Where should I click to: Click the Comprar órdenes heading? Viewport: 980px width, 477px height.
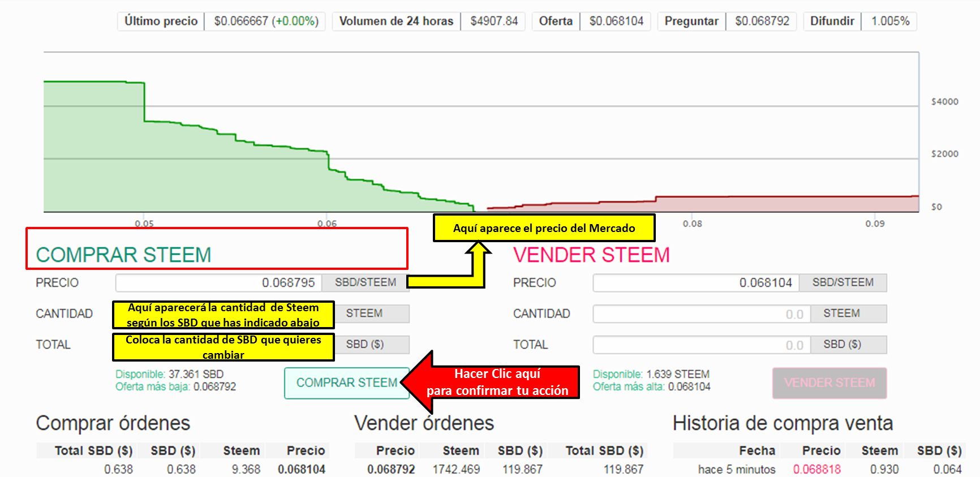113,423
